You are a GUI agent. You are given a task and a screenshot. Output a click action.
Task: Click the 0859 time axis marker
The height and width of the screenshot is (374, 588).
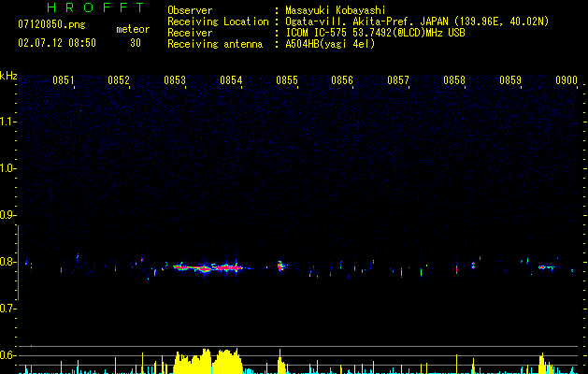click(x=510, y=80)
